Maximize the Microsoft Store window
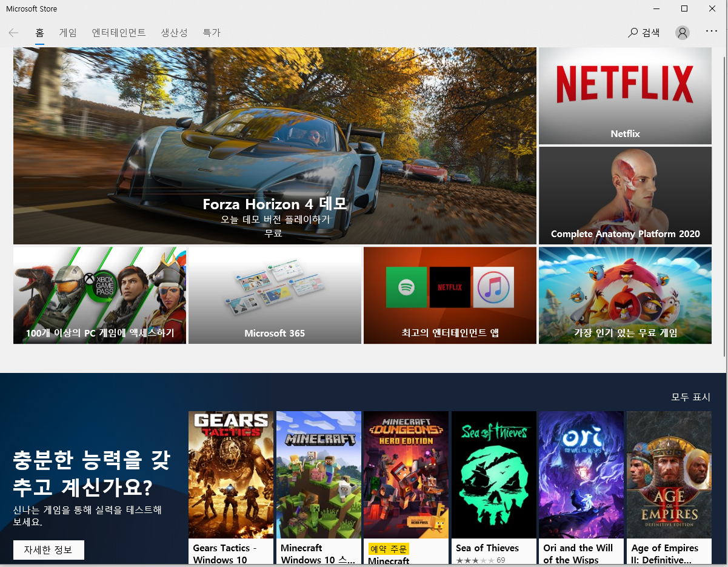 [684, 8]
